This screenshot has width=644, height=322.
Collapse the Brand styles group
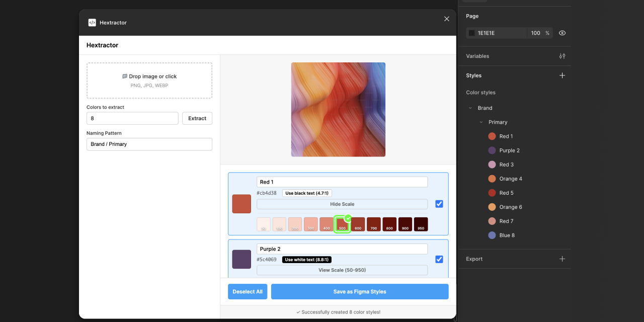470,108
